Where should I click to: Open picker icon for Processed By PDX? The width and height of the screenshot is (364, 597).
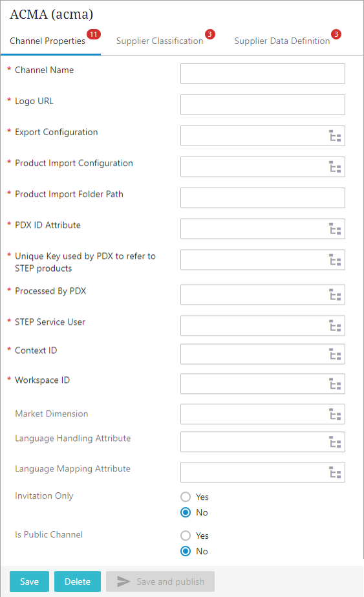335,295
